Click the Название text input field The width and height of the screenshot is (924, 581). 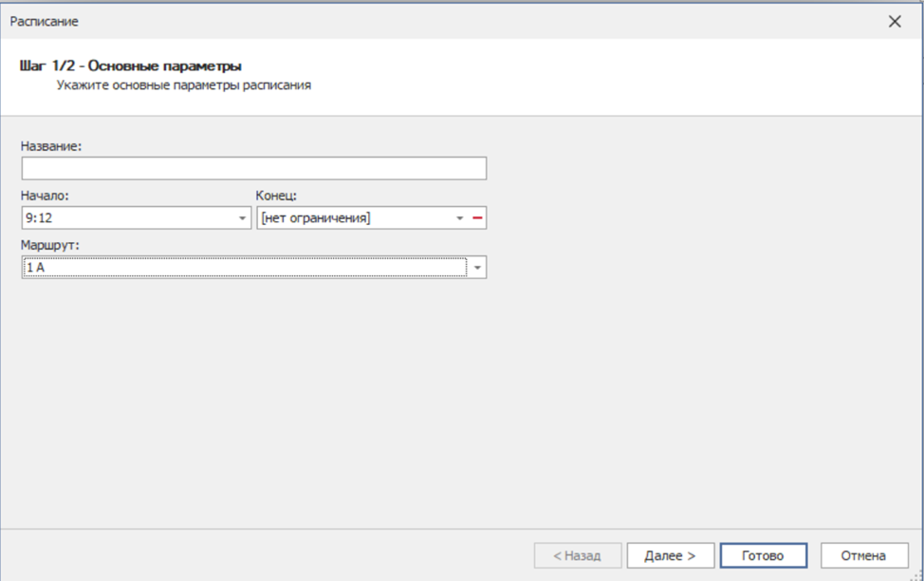(253, 169)
